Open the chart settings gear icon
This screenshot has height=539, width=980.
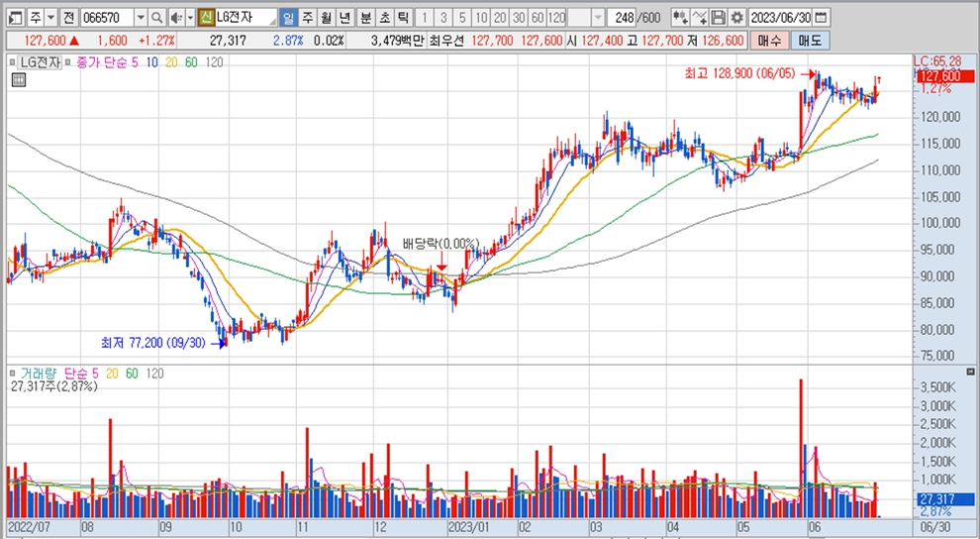pyautogui.click(x=735, y=18)
